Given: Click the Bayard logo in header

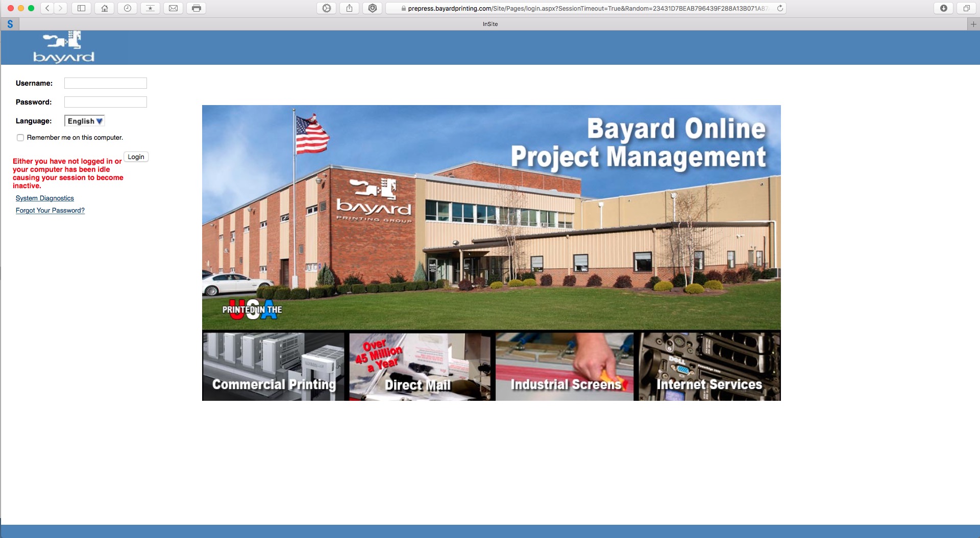Looking at the screenshot, I should (x=64, y=47).
